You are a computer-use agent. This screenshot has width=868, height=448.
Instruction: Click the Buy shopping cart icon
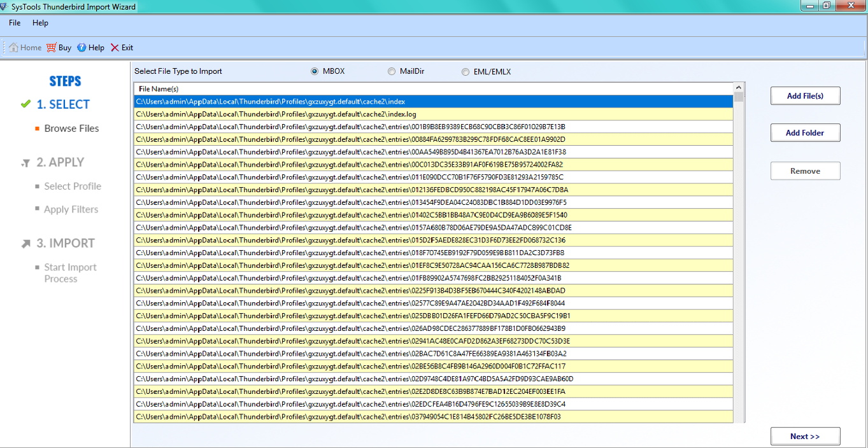coord(52,48)
